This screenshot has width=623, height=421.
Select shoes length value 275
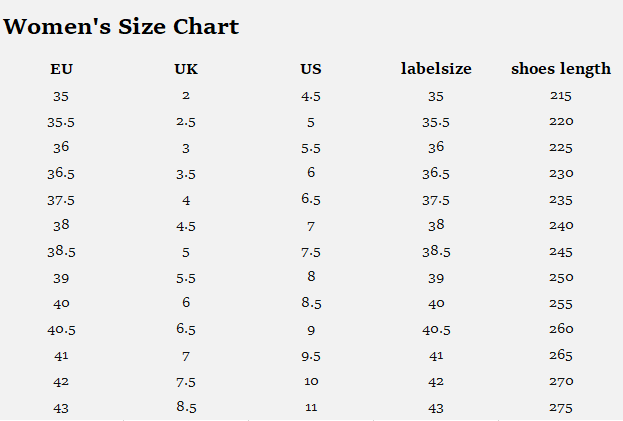click(561, 408)
